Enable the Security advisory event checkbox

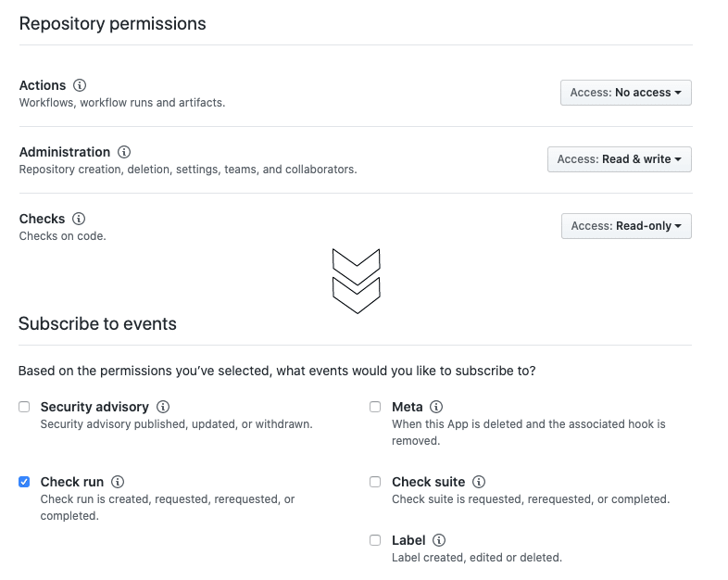(x=24, y=407)
